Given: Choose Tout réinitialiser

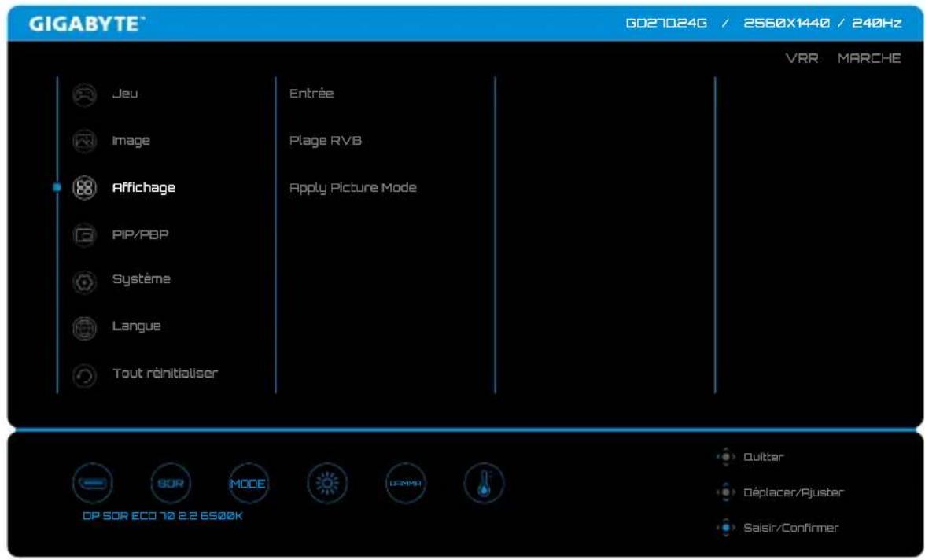Looking at the screenshot, I should tap(165, 373).
